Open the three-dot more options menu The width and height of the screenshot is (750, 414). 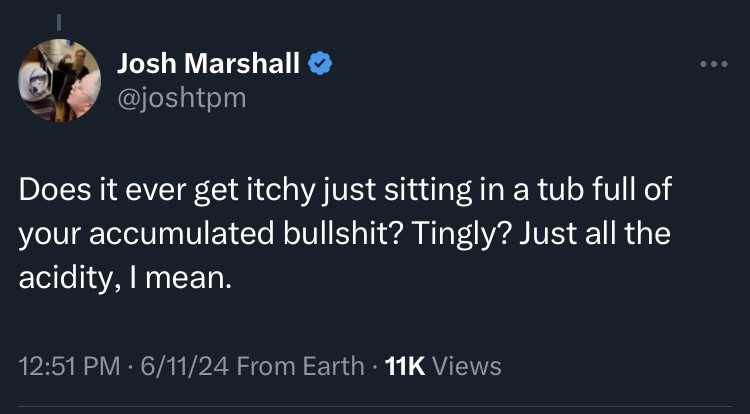pyautogui.click(x=714, y=65)
